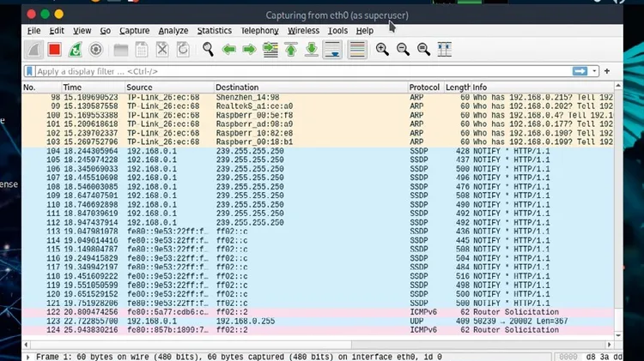Viewport: 644px width, 361px height.
Task: Open the View menu
Action: click(82, 31)
